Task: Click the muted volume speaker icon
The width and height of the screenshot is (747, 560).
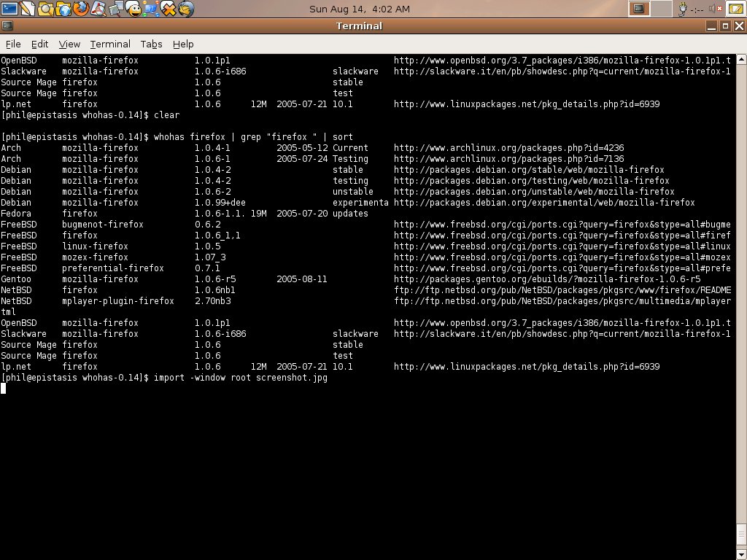Action: pos(716,8)
